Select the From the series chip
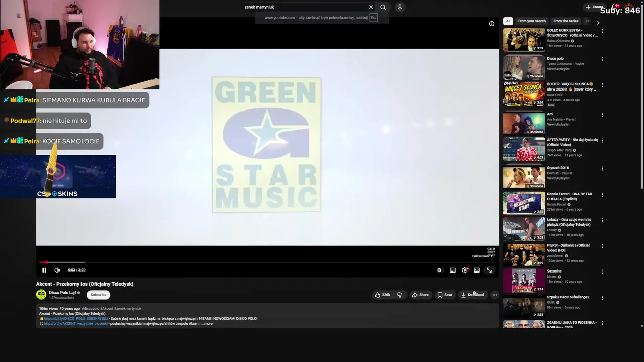Viewport: 644px width, 362px height. 566,21
